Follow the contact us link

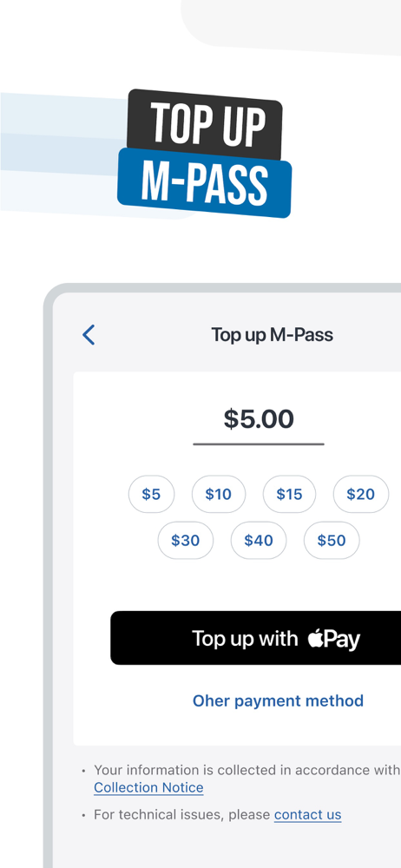[x=307, y=815]
